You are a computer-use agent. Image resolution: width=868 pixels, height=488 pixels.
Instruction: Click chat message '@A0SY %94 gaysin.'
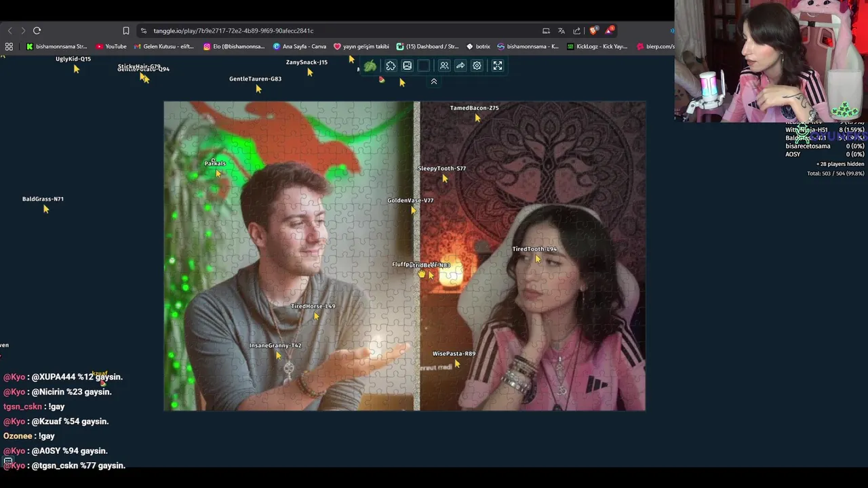click(x=56, y=451)
